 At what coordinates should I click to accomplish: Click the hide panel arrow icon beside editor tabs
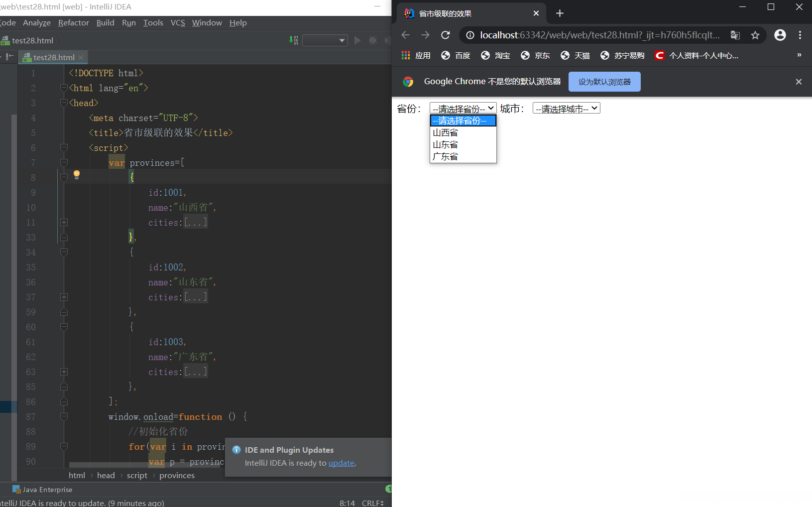[x=9, y=57]
